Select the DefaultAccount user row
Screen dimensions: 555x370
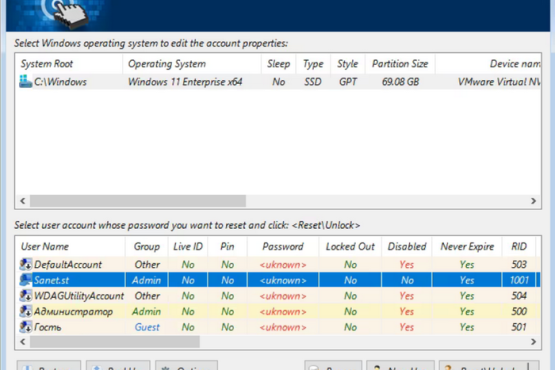point(278,264)
